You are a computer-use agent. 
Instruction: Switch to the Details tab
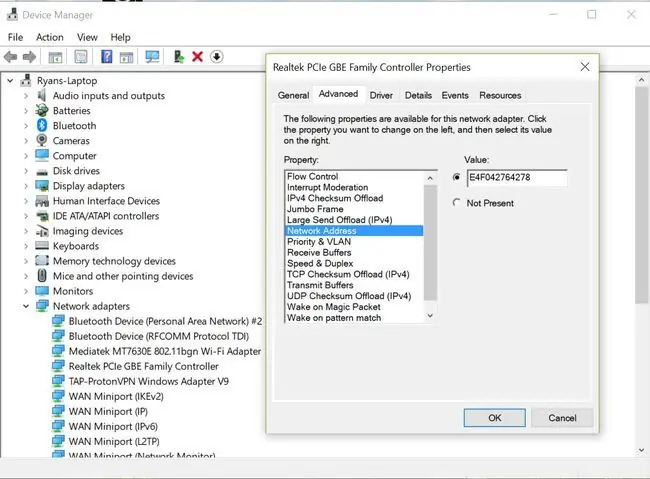point(418,95)
